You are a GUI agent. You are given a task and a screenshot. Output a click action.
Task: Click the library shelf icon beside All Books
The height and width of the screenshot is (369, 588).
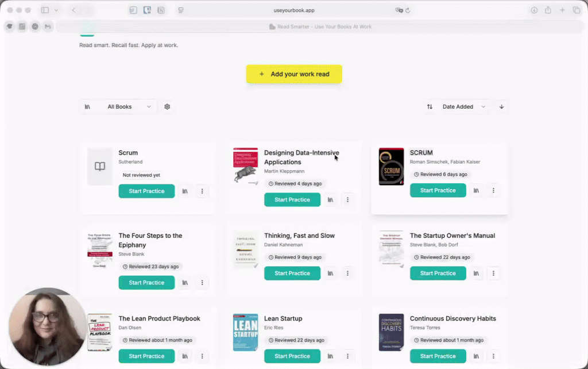click(87, 106)
